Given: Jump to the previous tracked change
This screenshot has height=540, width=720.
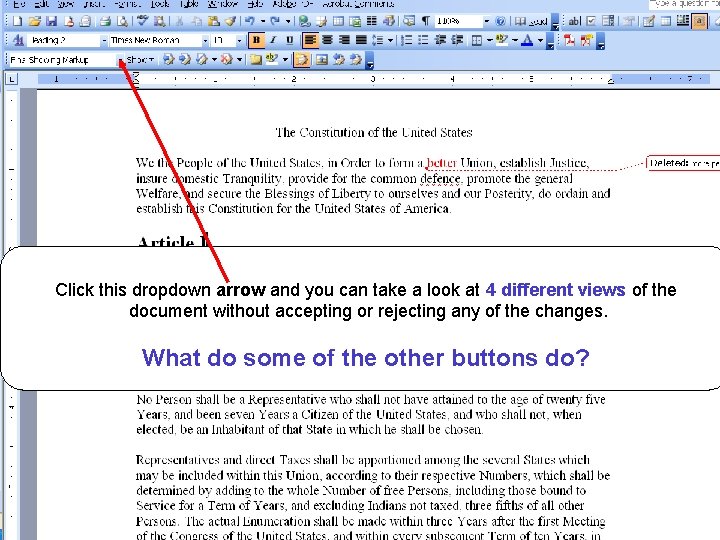Looking at the screenshot, I should tap(169, 60).
